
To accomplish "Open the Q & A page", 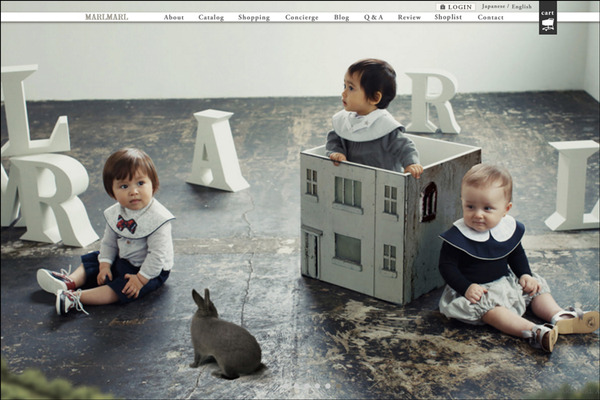I will 373,17.
